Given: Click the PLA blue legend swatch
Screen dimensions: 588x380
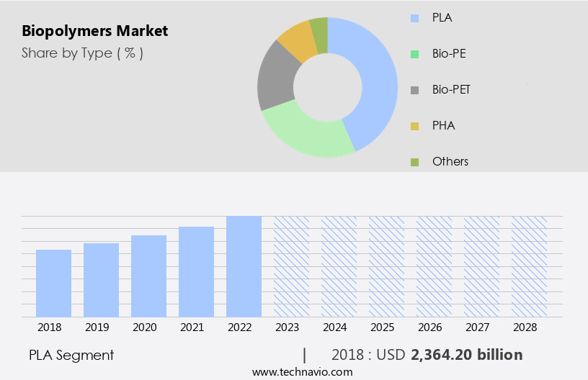Looking at the screenshot, I should [414, 17].
